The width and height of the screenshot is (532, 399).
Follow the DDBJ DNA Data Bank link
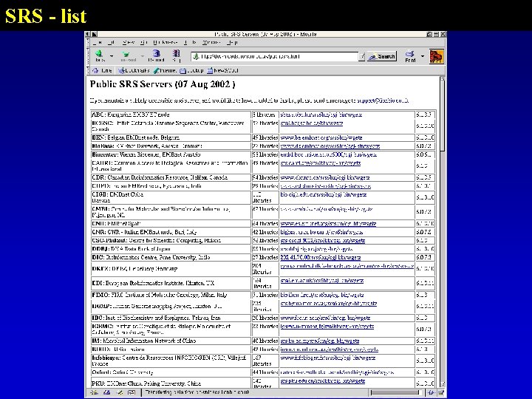(x=316, y=249)
